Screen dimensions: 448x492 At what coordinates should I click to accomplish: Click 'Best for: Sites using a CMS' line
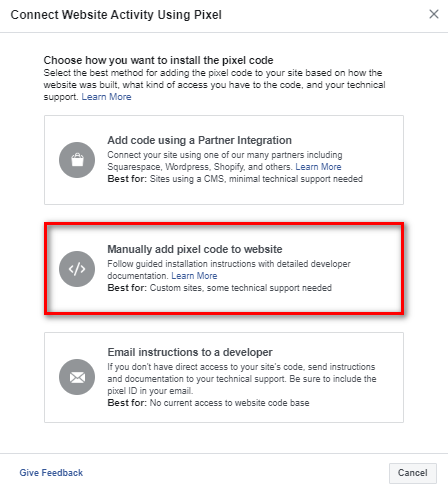coord(235,179)
